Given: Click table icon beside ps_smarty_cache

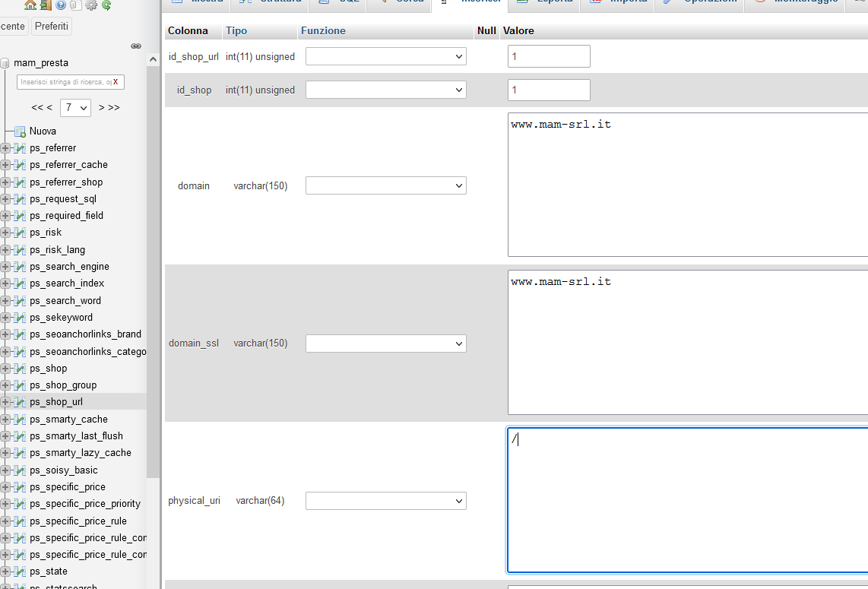Looking at the screenshot, I should [20, 419].
